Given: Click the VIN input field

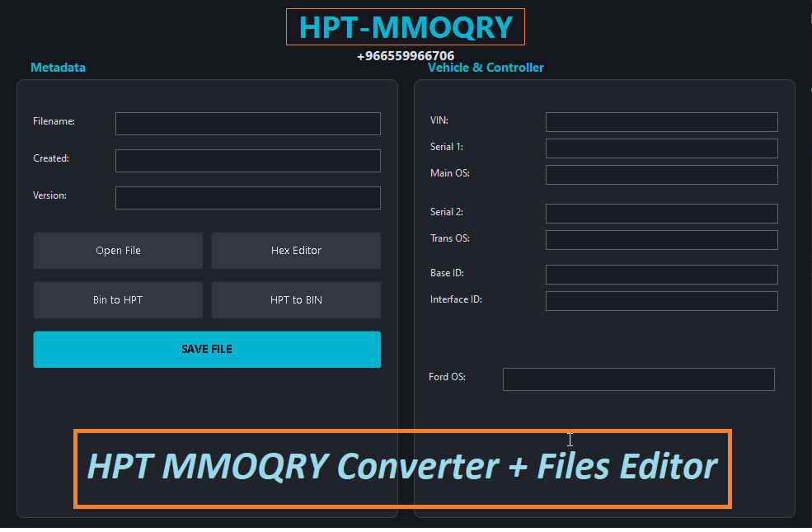Looking at the screenshot, I should pos(661,122).
